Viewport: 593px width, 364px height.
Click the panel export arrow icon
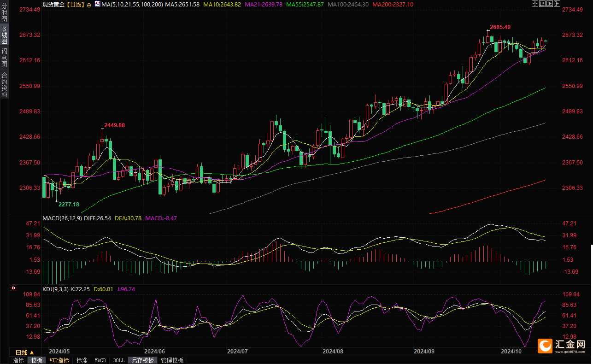click(557, 4)
